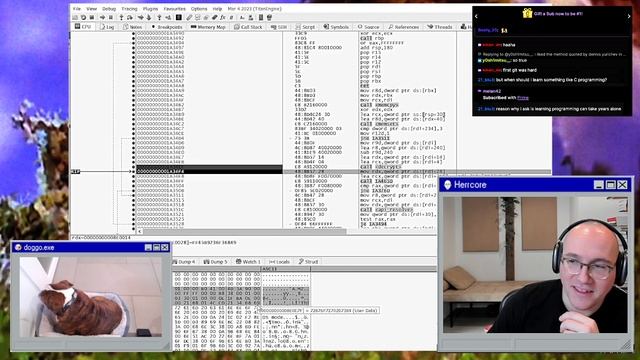The width and height of the screenshot is (640, 360).
Task: Select the Struct tab
Action: click(x=308, y=262)
